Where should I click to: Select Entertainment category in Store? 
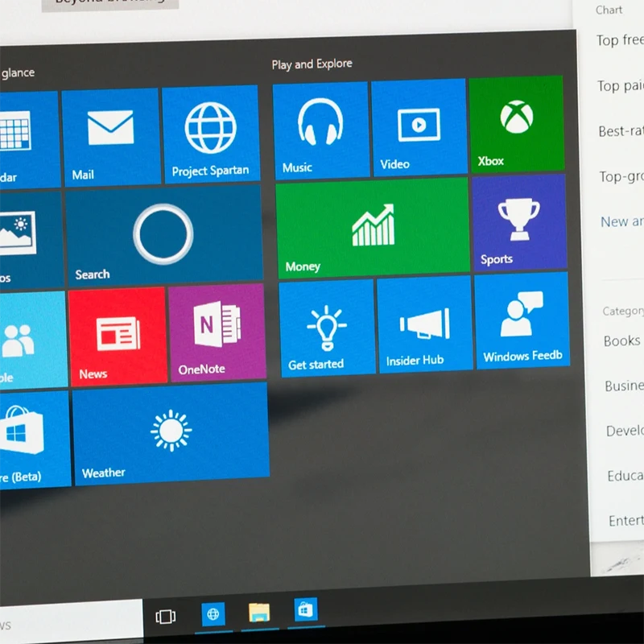click(x=627, y=521)
